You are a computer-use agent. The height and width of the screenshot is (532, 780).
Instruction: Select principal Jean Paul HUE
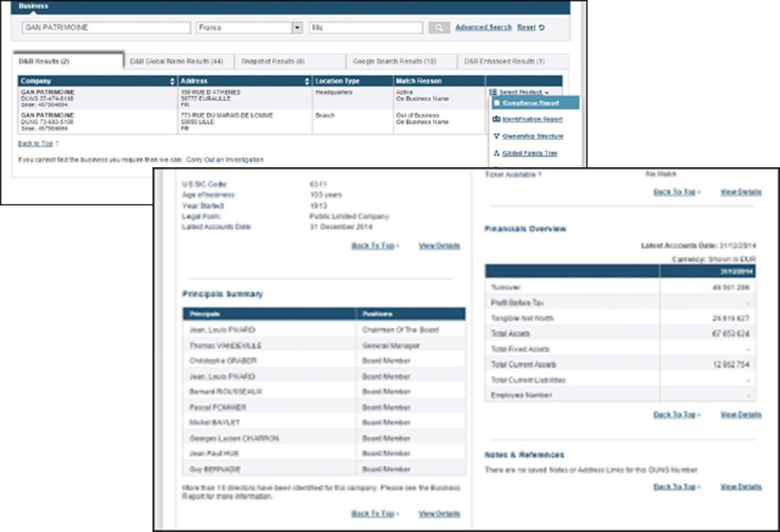click(214, 454)
